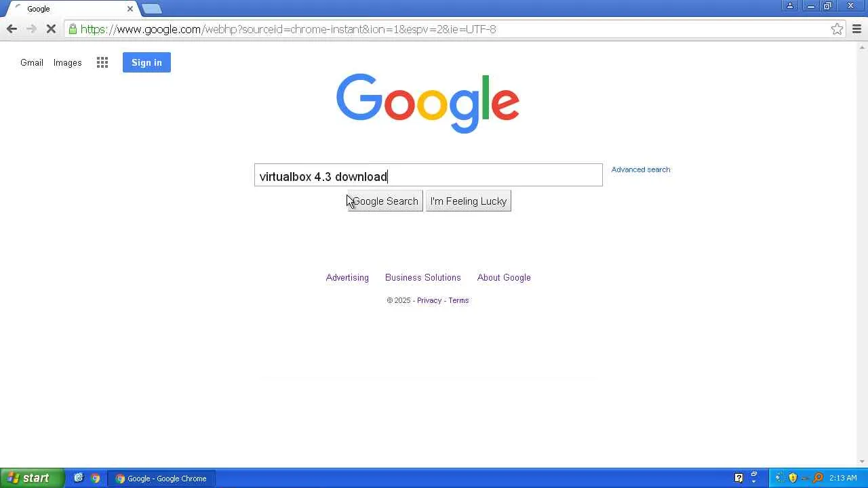The height and width of the screenshot is (488, 868).
Task: Focus the search box containing virtualbox 4.3 download
Action: (x=428, y=175)
